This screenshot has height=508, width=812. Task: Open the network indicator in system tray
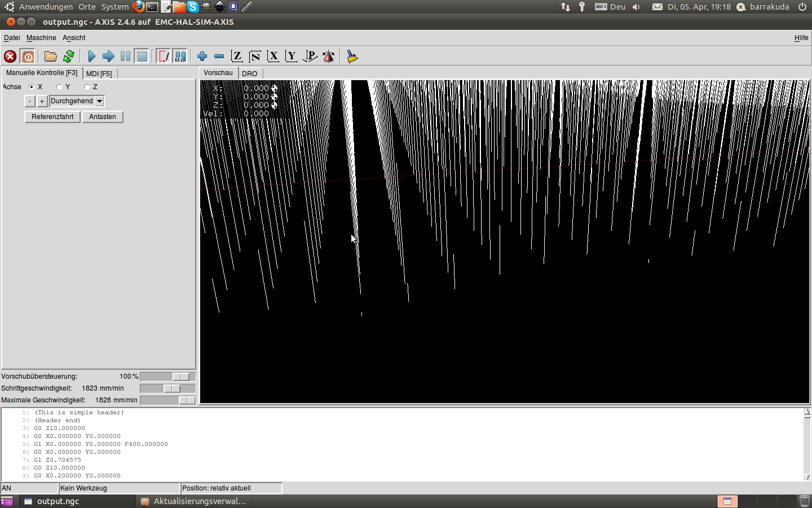566,7
